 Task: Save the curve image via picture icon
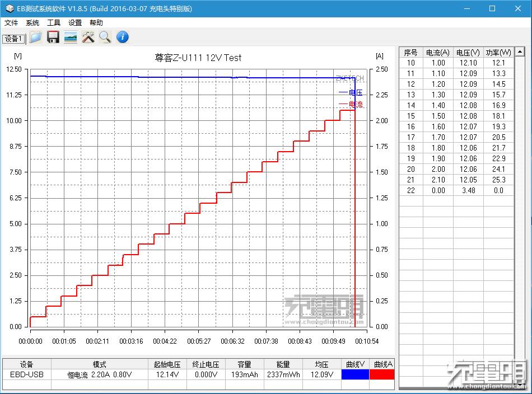point(71,37)
